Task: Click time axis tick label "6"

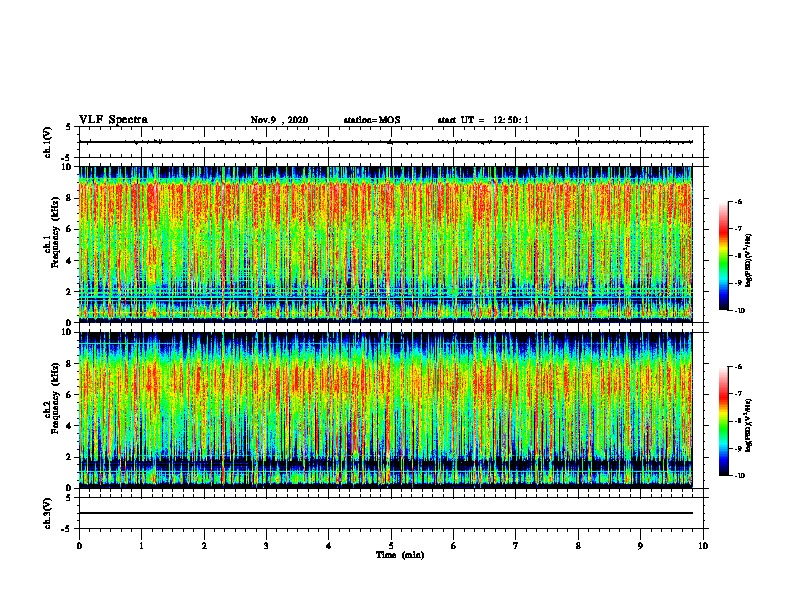Action: click(x=454, y=546)
